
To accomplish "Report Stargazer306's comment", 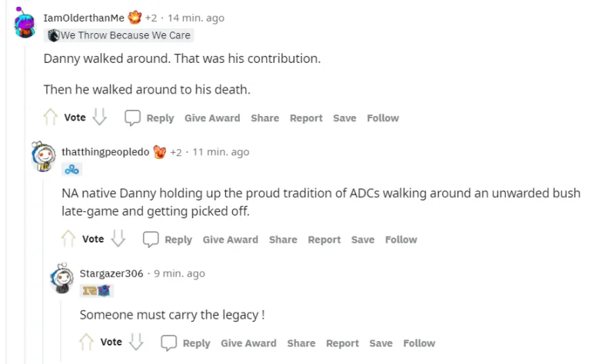I will tap(342, 343).
